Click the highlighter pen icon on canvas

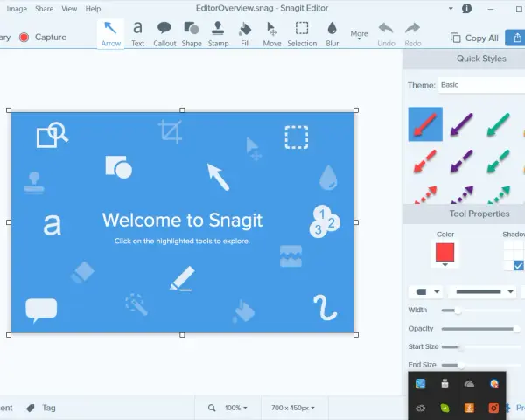(x=182, y=278)
